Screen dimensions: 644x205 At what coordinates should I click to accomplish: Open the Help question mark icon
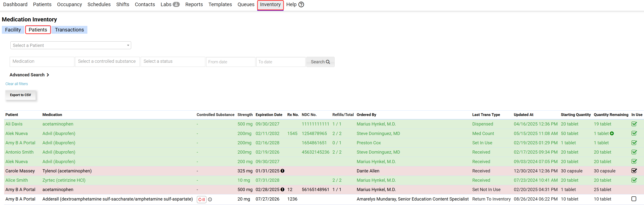[x=301, y=4]
